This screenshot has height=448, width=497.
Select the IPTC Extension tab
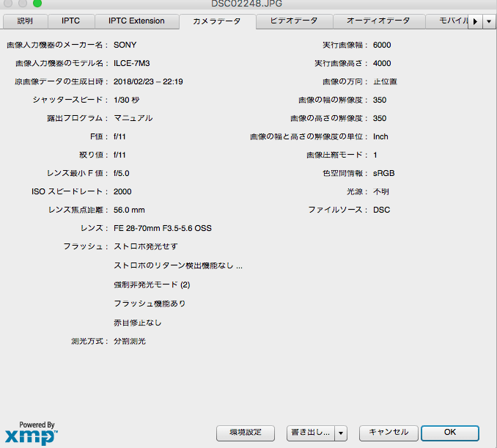pos(136,21)
